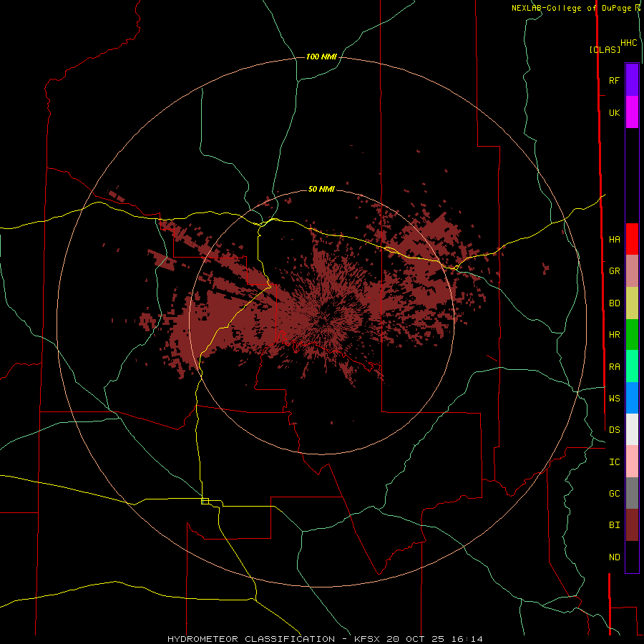Screen dimensions: 644x644
Task: Click the HA red legend swatch
Action: click(632, 239)
